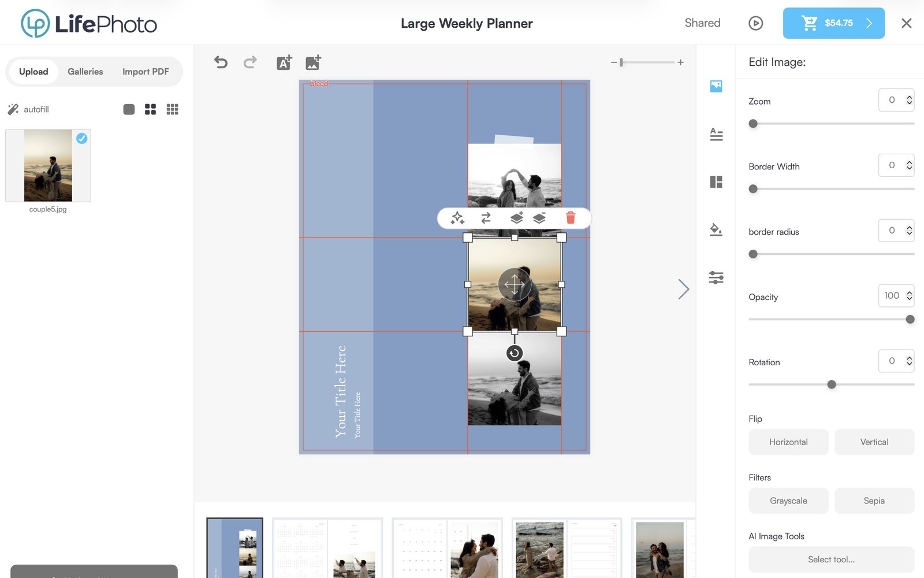Open the layouts panel icon
This screenshot has width=924, height=578.
(x=716, y=182)
